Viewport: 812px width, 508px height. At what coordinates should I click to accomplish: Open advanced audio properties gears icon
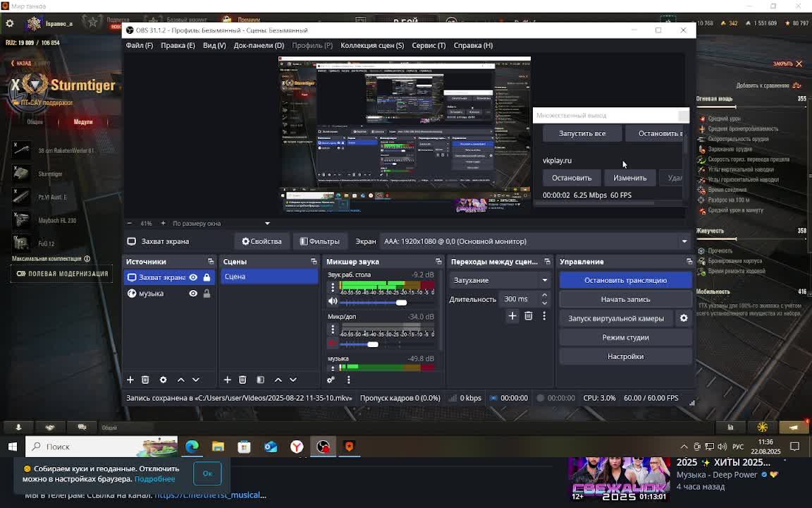(x=331, y=380)
